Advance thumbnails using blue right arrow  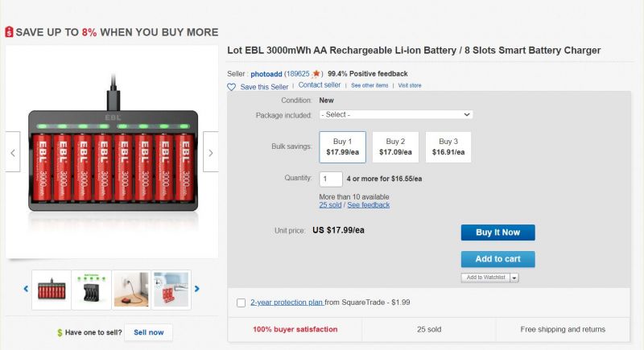click(x=196, y=289)
